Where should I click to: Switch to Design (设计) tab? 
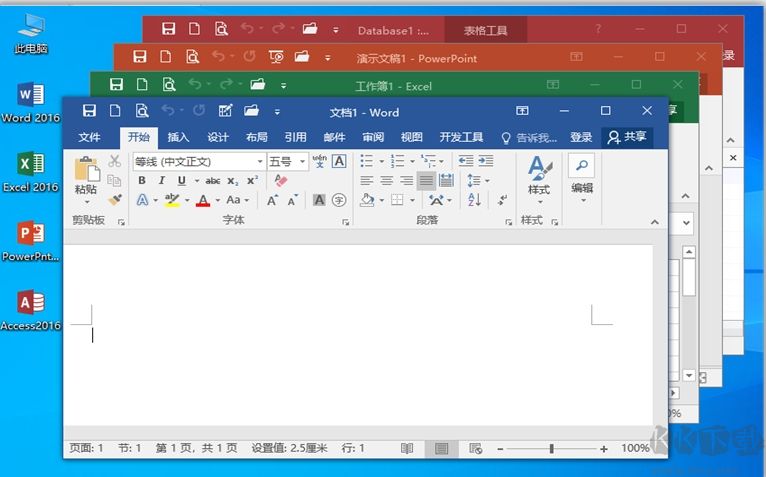coord(217,137)
